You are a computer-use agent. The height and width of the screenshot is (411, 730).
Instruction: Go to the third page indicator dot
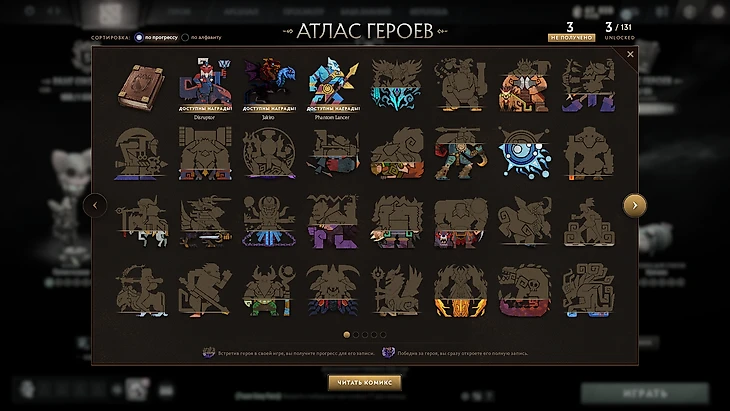pos(365,335)
